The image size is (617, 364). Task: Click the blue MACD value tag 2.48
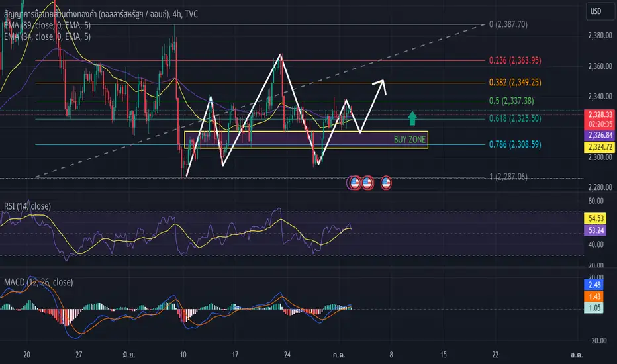point(594,285)
